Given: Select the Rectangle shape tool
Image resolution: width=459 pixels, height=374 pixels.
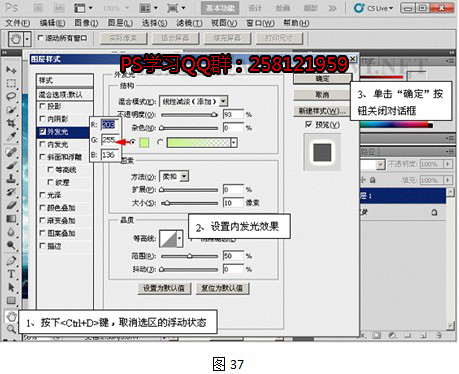Looking at the screenshot, I should pyautogui.click(x=11, y=301).
